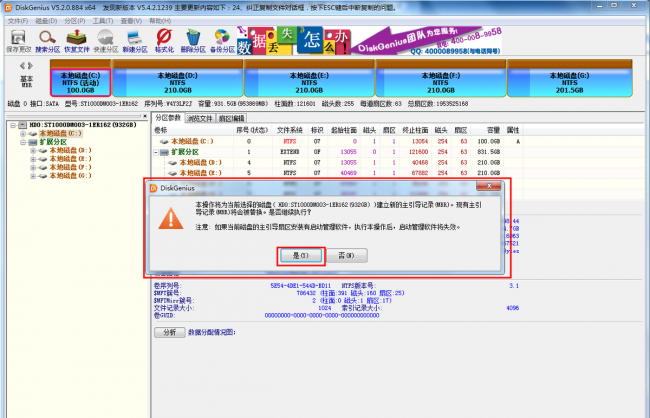The width and height of the screenshot is (650, 418).
Task: Go to the previous disk with the left arrow
Action: (x=22, y=66)
